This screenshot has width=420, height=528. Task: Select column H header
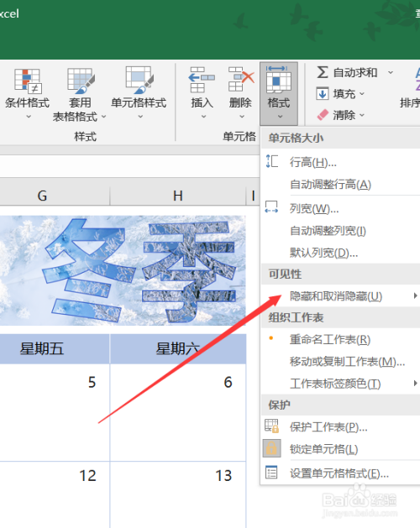tap(178, 196)
